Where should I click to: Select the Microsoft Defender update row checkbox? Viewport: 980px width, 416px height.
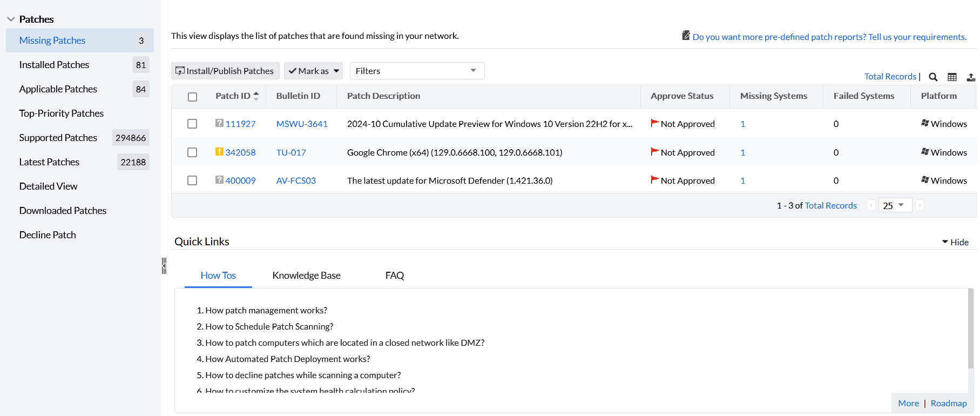tap(192, 180)
